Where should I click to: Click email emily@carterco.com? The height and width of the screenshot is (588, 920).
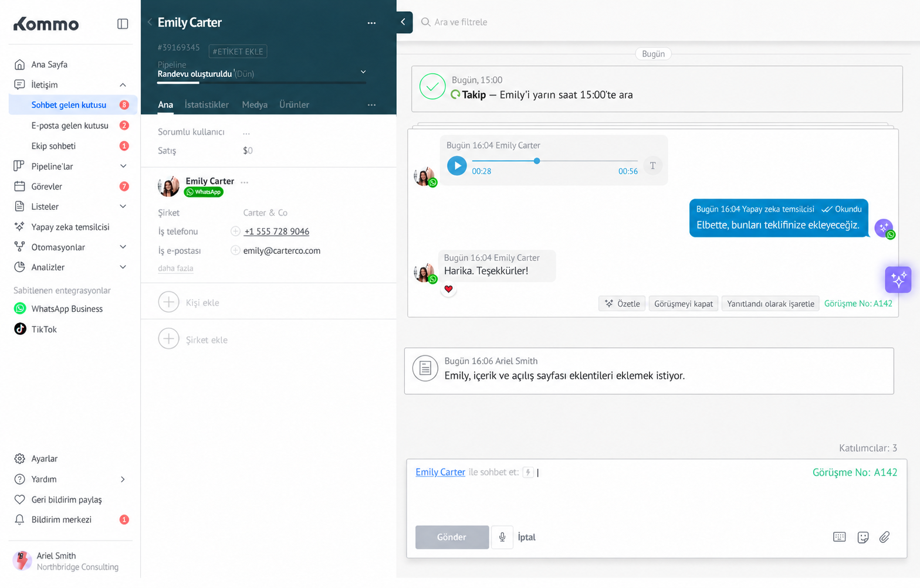tap(282, 251)
